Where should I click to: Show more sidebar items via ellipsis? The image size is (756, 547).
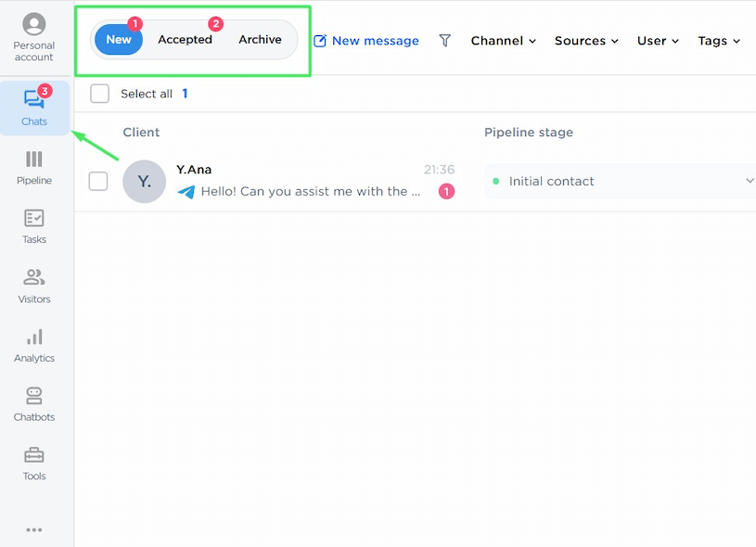(34, 530)
